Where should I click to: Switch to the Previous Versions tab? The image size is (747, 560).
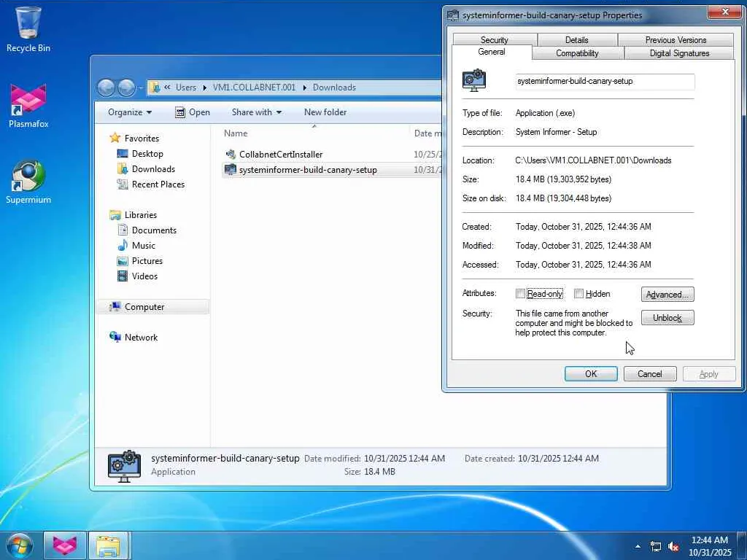(x=676, y=39)
